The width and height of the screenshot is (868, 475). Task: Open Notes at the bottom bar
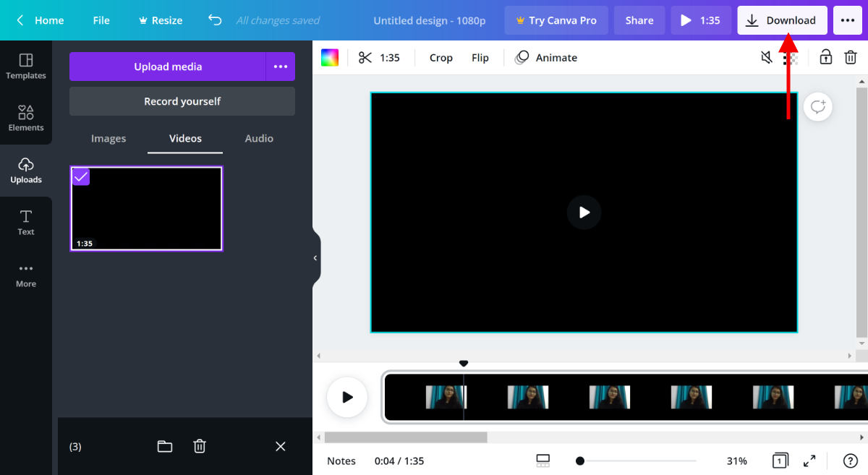(341, 461)
